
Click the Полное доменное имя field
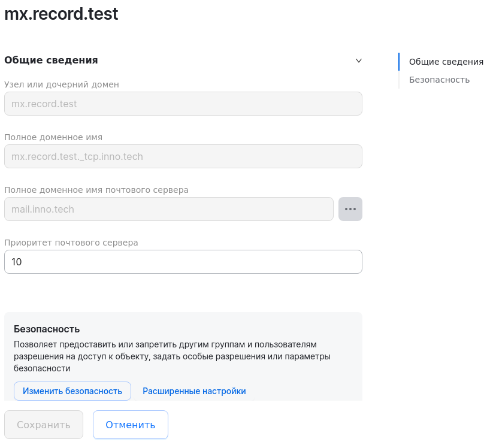coord(183,156)
